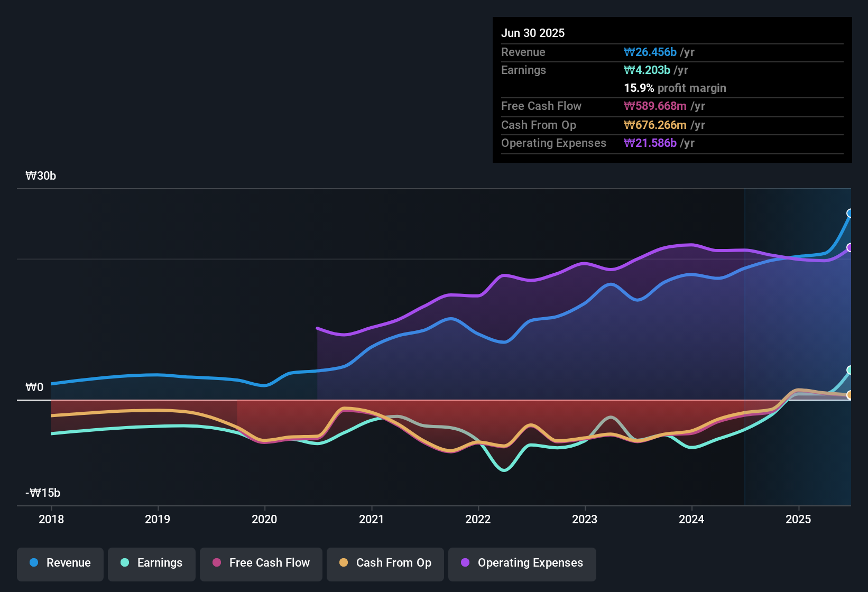Toggle the Free Cash Flow series off
868x592 pixels.
261,563
